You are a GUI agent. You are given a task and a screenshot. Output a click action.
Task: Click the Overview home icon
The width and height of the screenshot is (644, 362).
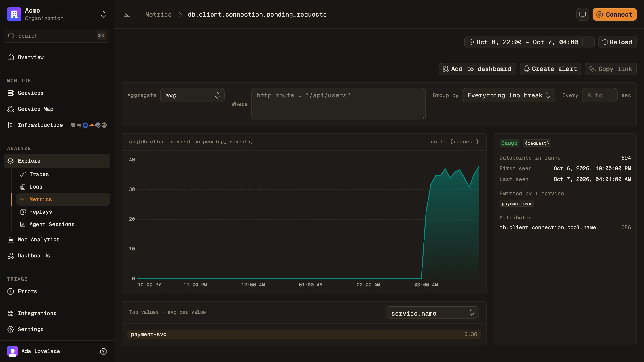11,57
